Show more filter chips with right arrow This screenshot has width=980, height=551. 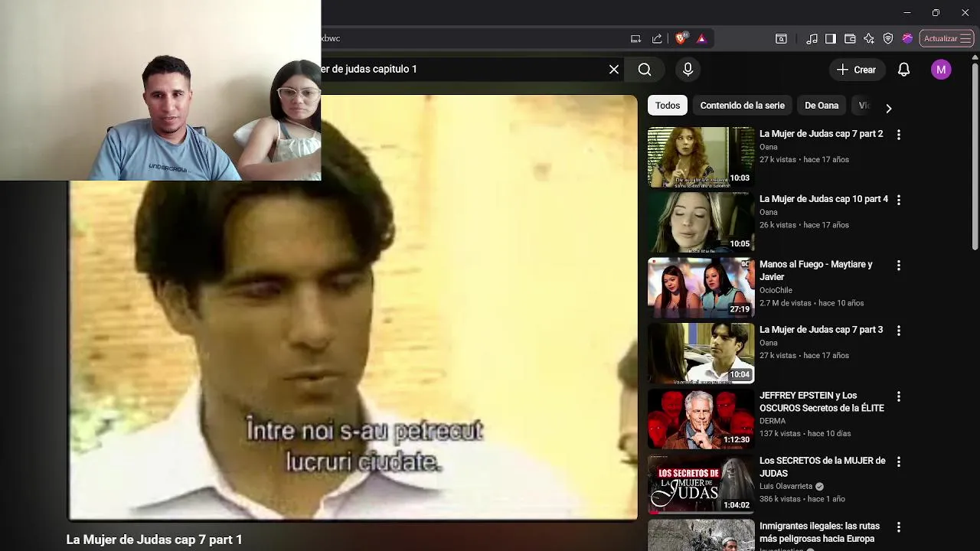click(x=888, y=108)
